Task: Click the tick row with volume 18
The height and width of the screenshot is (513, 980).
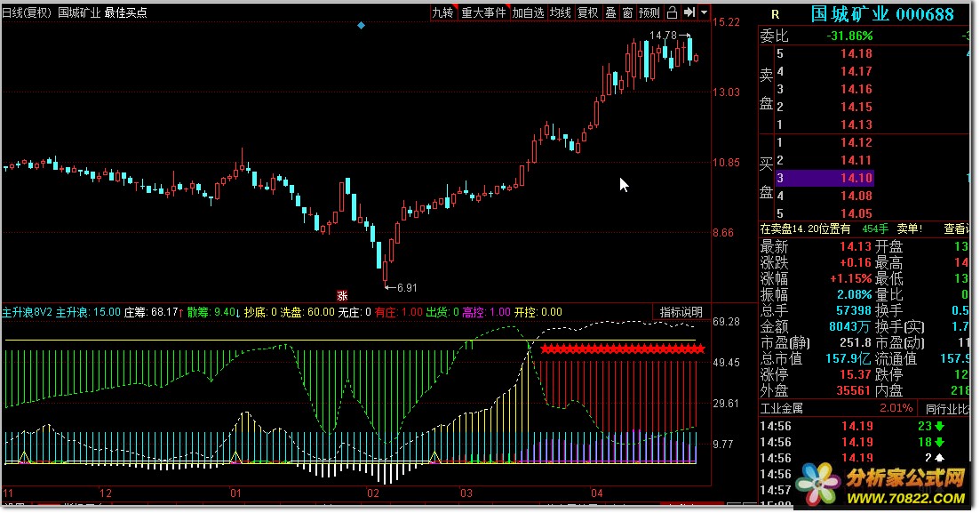Action: (x=864, y=442)
